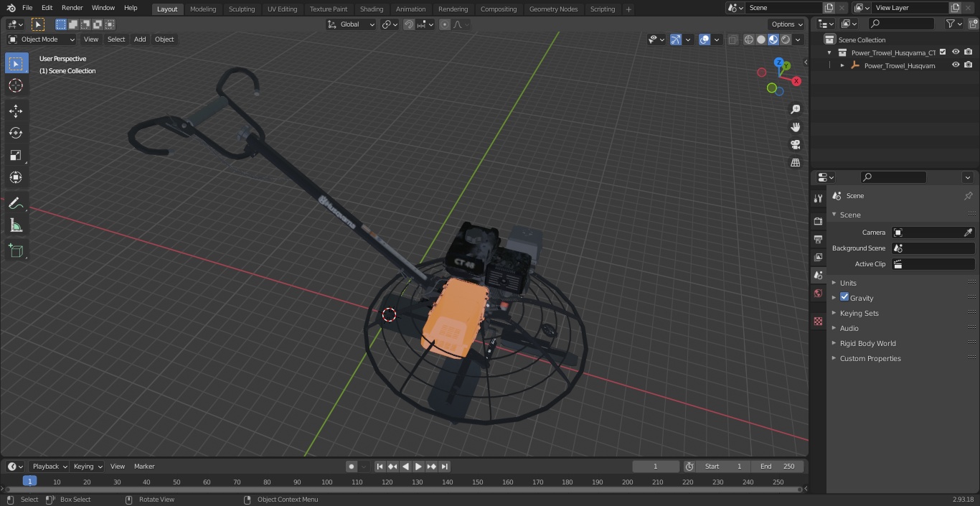
Task: Click the Blender logo menu
Action: point(11,8)
